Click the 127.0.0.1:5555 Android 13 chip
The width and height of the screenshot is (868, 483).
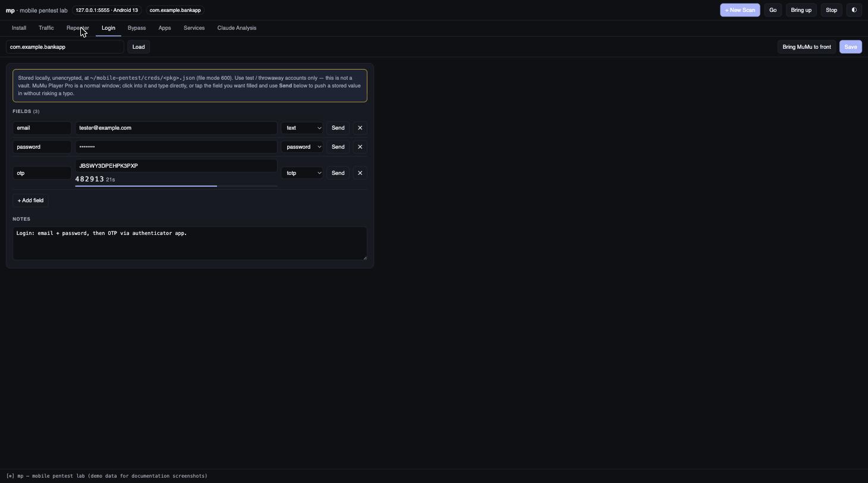107,10
